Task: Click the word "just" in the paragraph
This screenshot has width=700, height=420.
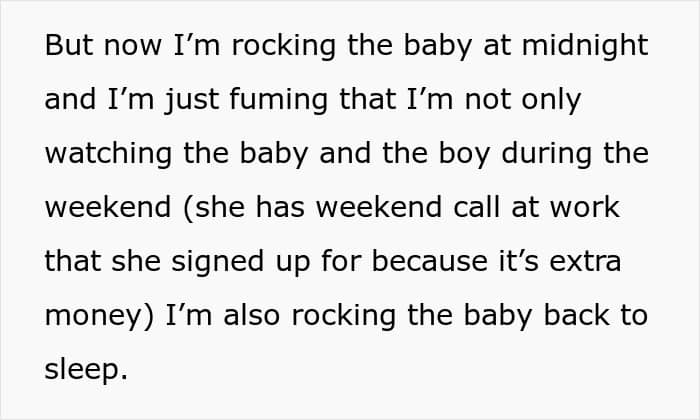Action: pos(192,100)
